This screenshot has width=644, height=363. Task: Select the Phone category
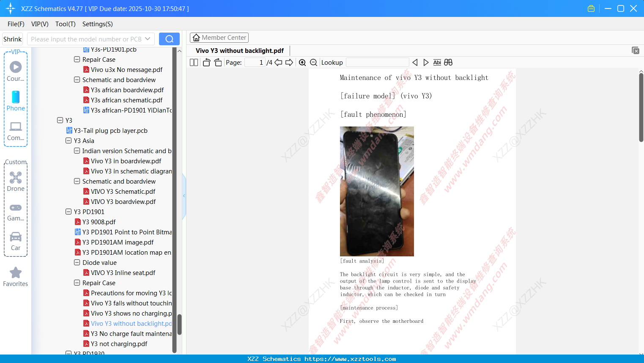(x=16, y=101)
